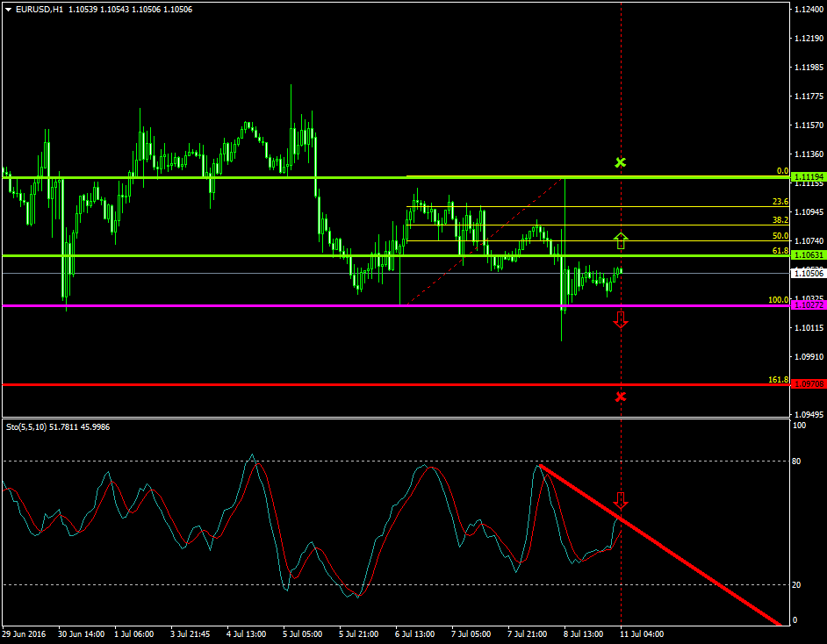The height and width of the screenshot is (644, 827).
Task: Click the red X mark below the red line
Action: [x=621, y=397]
